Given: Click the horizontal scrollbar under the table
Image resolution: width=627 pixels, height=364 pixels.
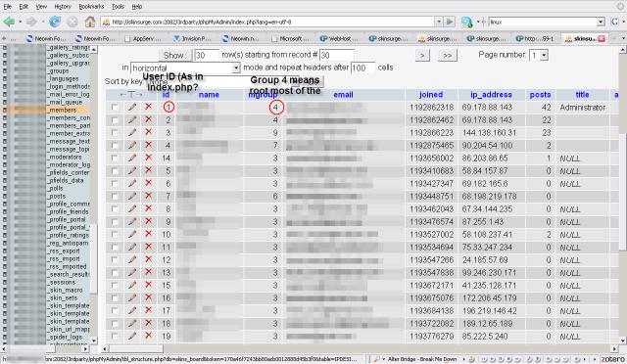Looking at the screenshot, I should (136, 348).
